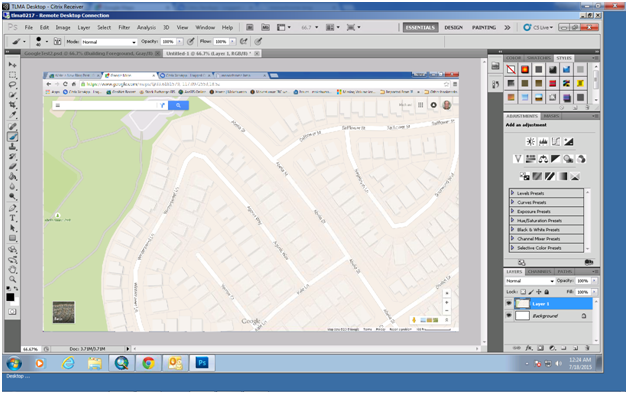The width and height of the screenshot is (628, 394).
Task: Open the brush Flow slider dropdown
Action: (x=232, y=41)
